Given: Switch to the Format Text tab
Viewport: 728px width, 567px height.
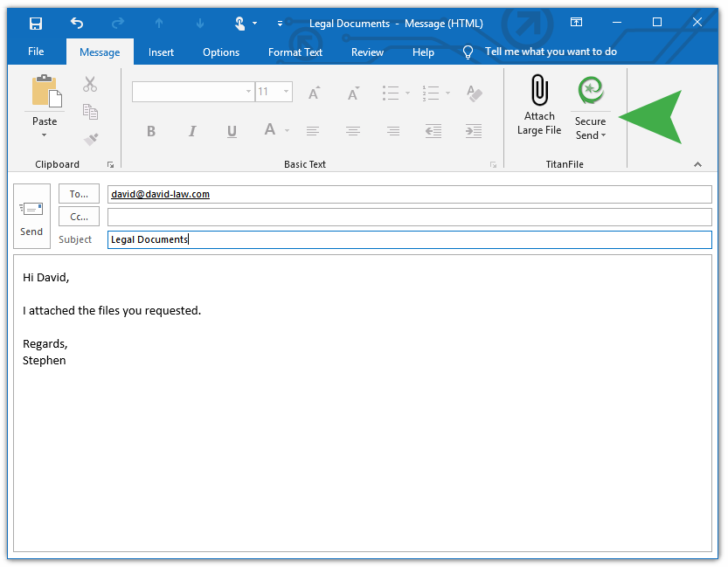Looking at the screenshot, I should pos(295,52).
